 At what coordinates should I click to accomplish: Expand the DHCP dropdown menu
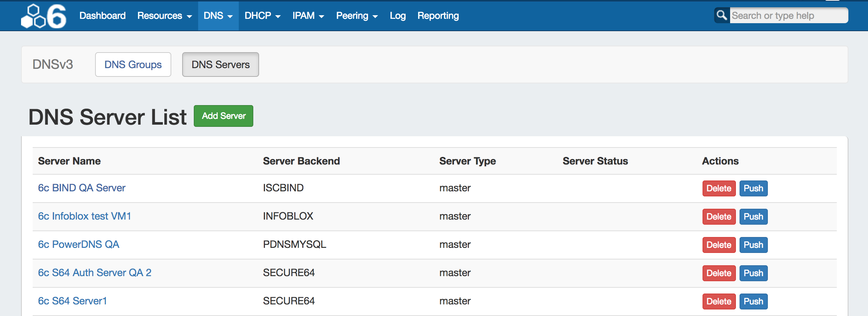pos(262,16)
